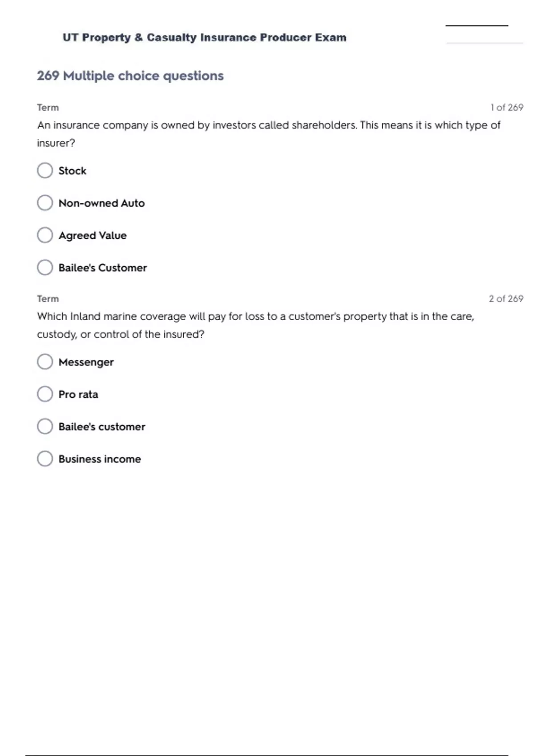Choose the Non-owned Auto radio button
The width and height of the screenshot is (534, 756).
[45, 203]
